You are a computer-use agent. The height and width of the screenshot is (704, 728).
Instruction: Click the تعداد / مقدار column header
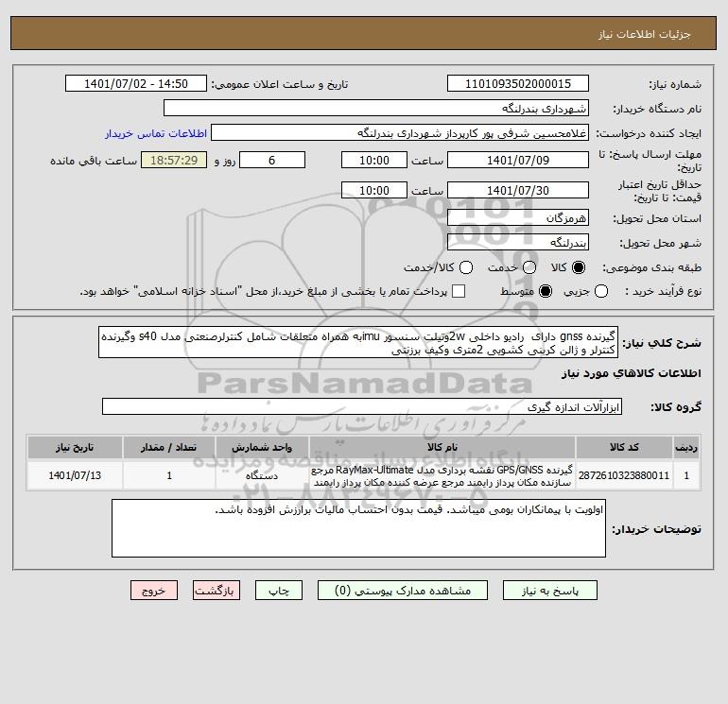(x=169, y=447)
